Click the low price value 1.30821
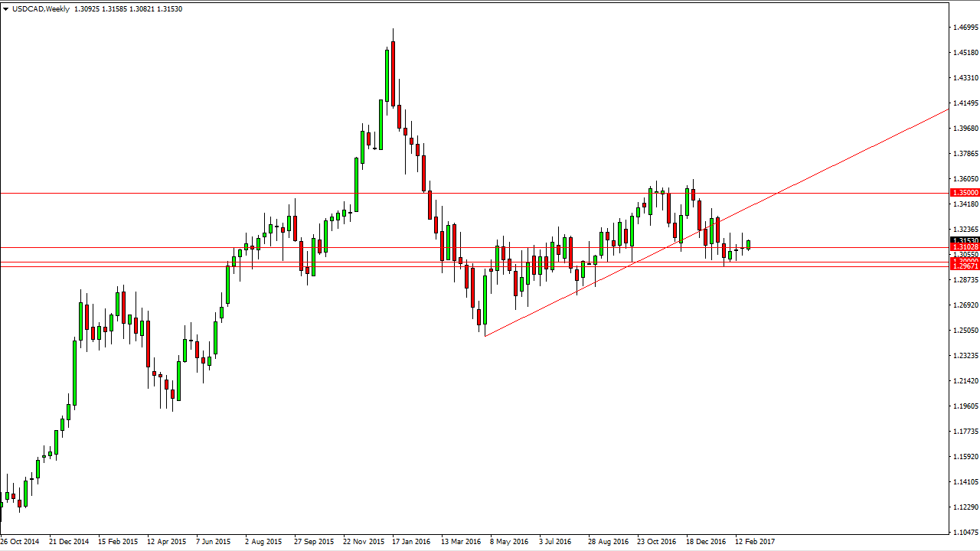 [x=141, y=9]
